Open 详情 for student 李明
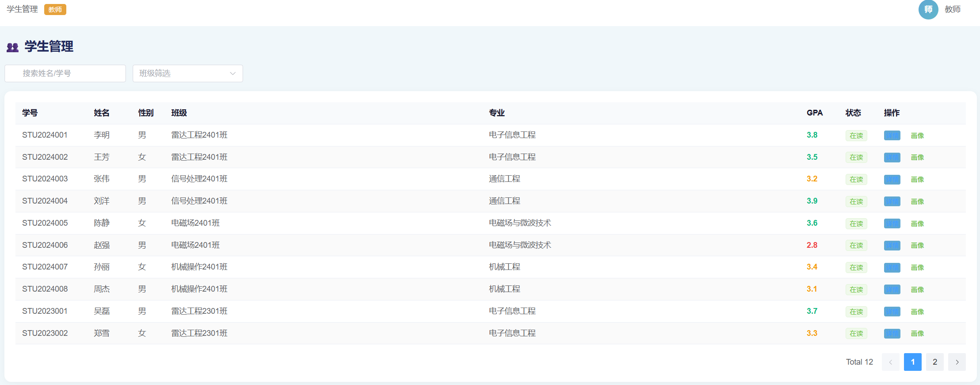The height and width of the screenshot is (385, 980). coord(892,135)
